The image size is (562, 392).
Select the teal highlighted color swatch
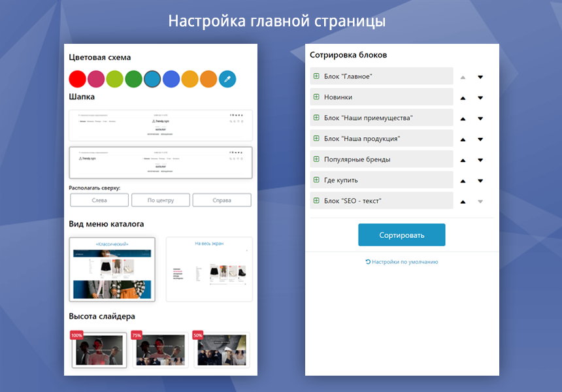pyautogui.click(x=152, y=78)
